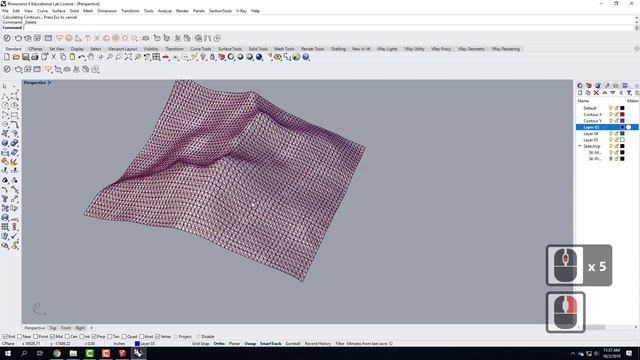
Task: Toggle the Mid osnap checkbox
Action: pos(52,337)
